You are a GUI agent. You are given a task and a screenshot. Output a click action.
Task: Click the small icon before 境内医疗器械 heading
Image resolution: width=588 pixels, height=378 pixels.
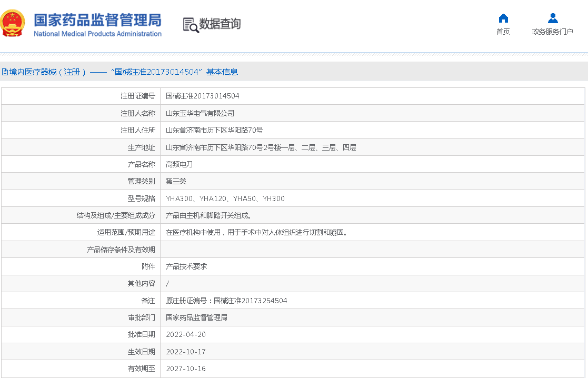click(4, 72)
